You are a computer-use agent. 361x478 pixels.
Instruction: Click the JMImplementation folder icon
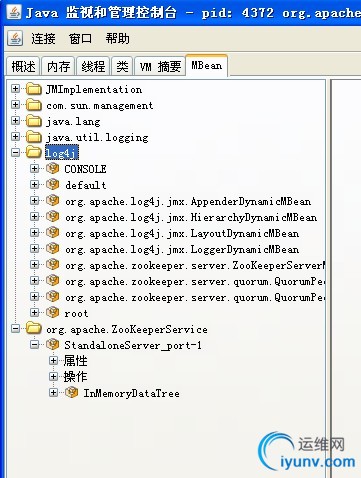[33, 89]
